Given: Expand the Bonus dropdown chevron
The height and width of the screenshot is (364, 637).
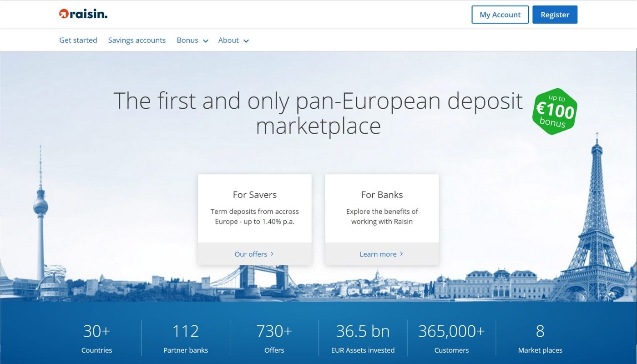Looking at the screenshot, I should pos(206,41).
